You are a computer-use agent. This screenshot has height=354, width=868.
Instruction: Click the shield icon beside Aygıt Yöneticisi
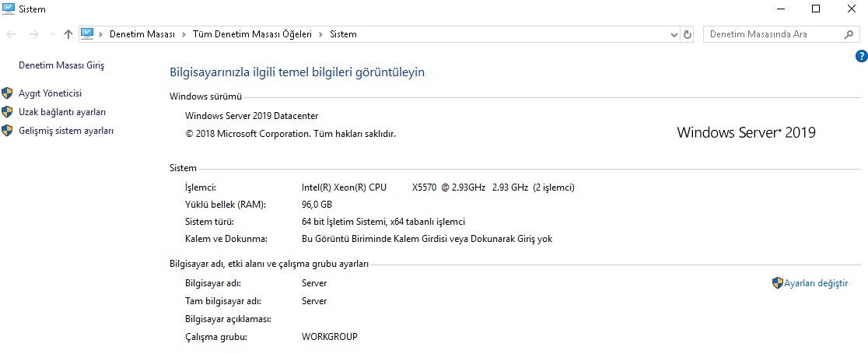coord(7,93)
